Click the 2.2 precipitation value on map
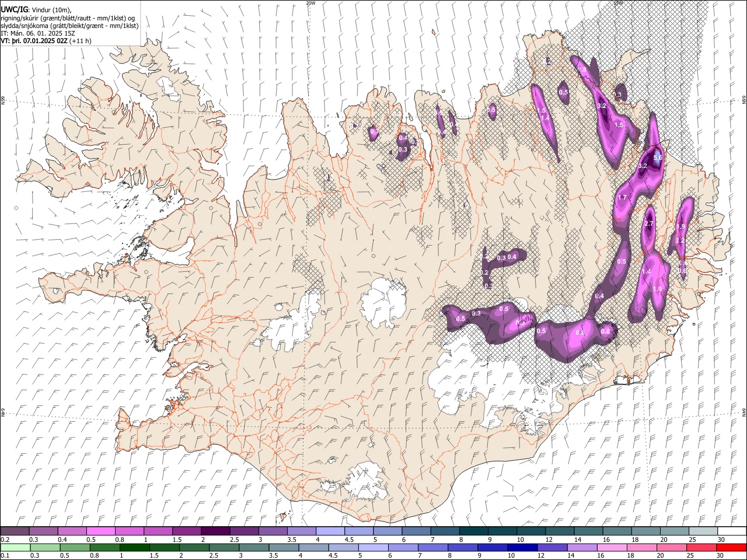The image size is (747, 560). coord(679,240)
